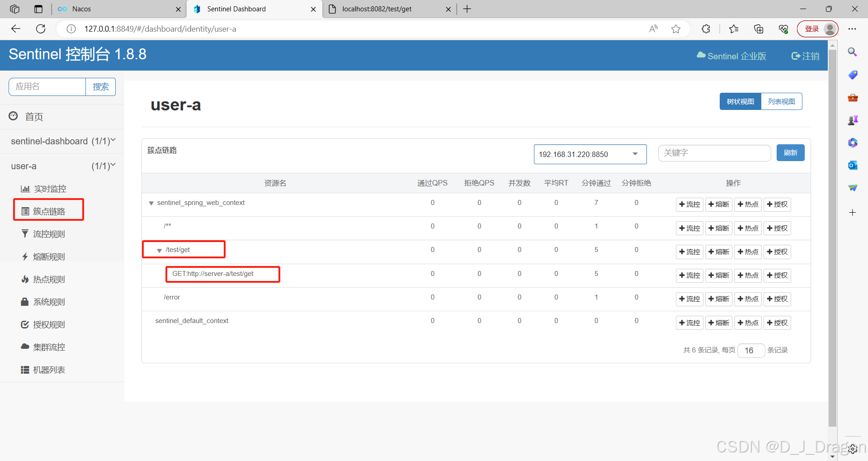Add 熔断 rule for /test/get row

(718, 252)
